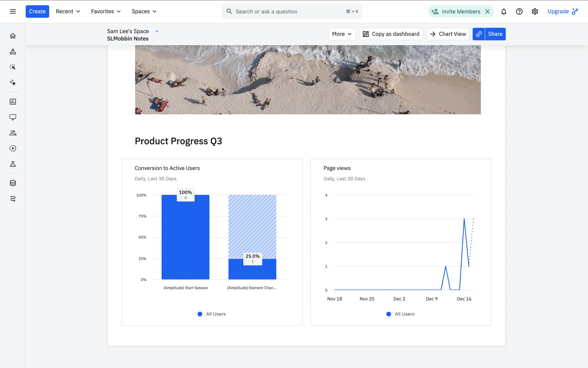This screenshot has width=588, height=368.
Task: Click the Create button
Action: coord(37,11)
